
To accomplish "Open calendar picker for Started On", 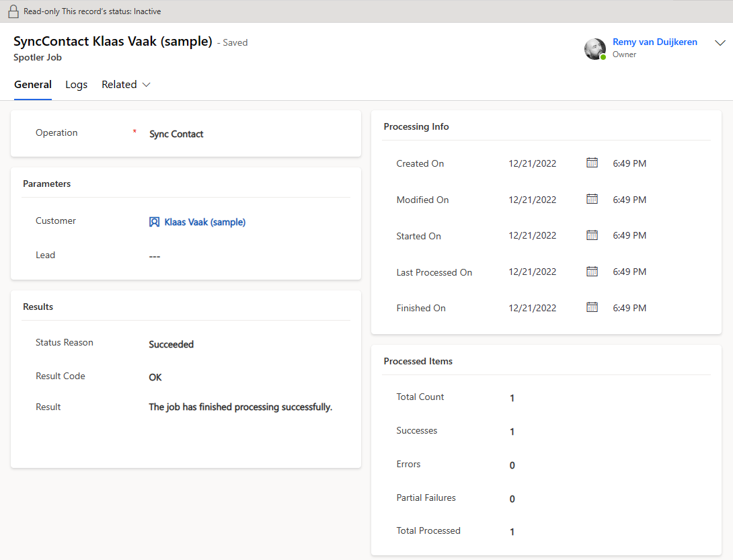I will pos(592,235).
